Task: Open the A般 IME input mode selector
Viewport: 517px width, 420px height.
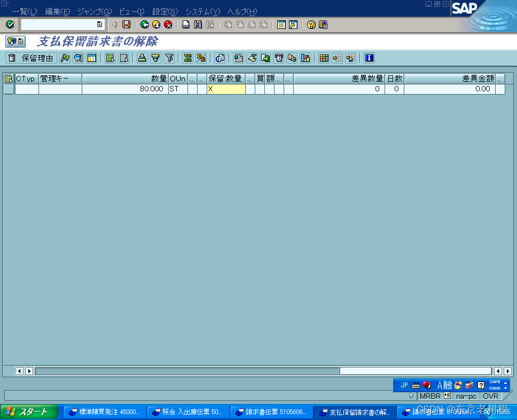Action: (x=444, y=384)
